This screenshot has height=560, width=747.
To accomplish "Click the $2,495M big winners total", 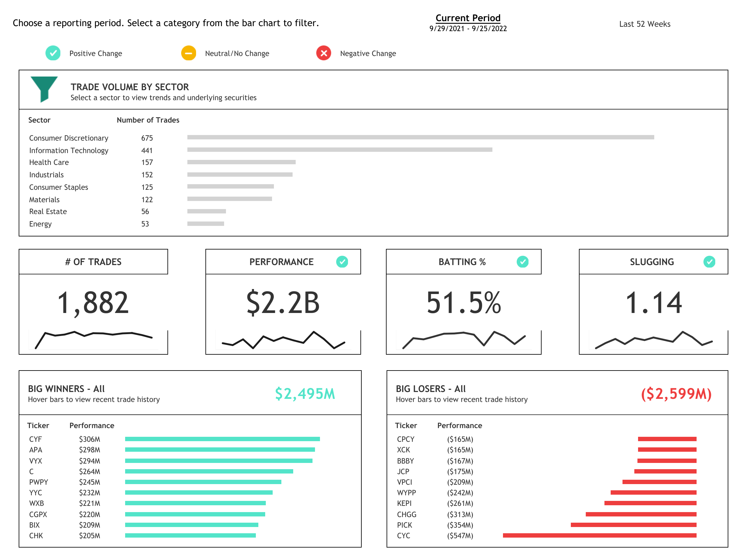I will tap(305, 394).
